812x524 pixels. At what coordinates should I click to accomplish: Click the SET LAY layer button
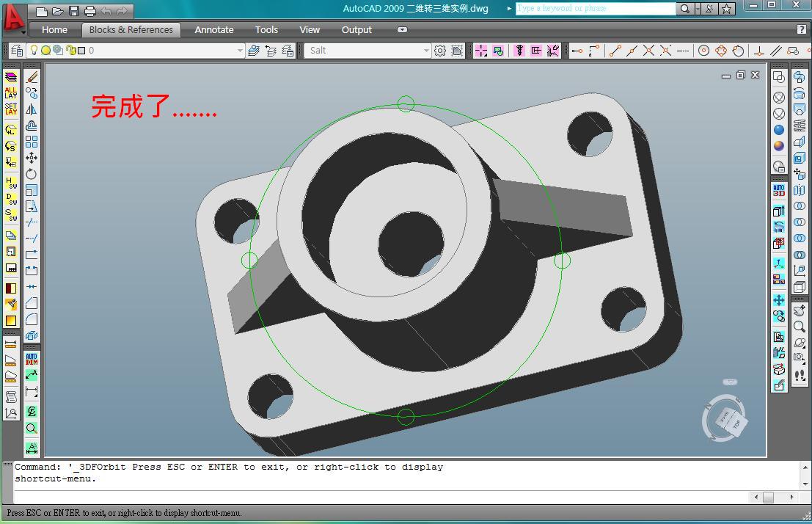click(x=11, y=109)
